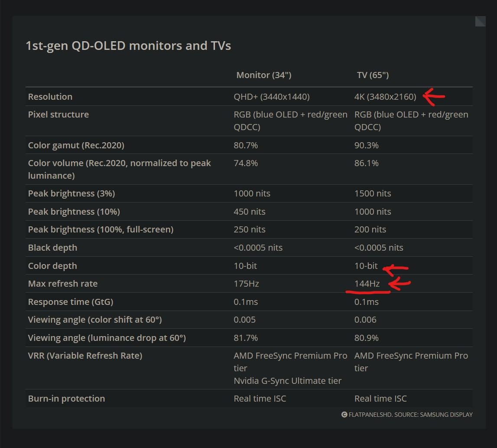The image size is (497, 448).
Task: Click the Black depth row label
Action: [x=52, y=248]
